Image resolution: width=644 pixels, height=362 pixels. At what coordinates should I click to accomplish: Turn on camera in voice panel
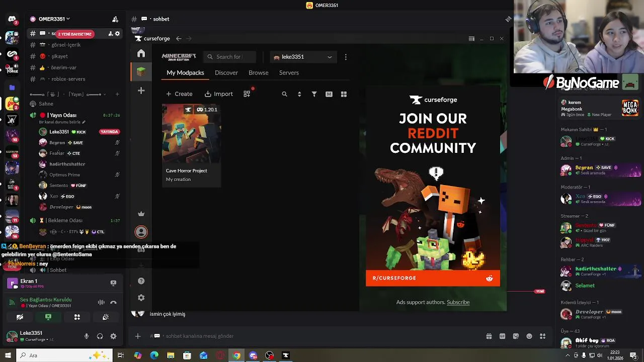point(20,317)
